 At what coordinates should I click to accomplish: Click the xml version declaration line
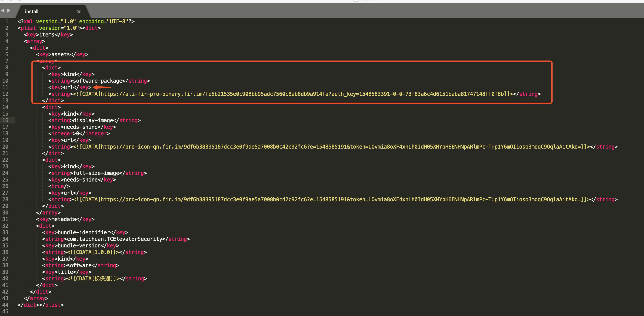point(76,22)
